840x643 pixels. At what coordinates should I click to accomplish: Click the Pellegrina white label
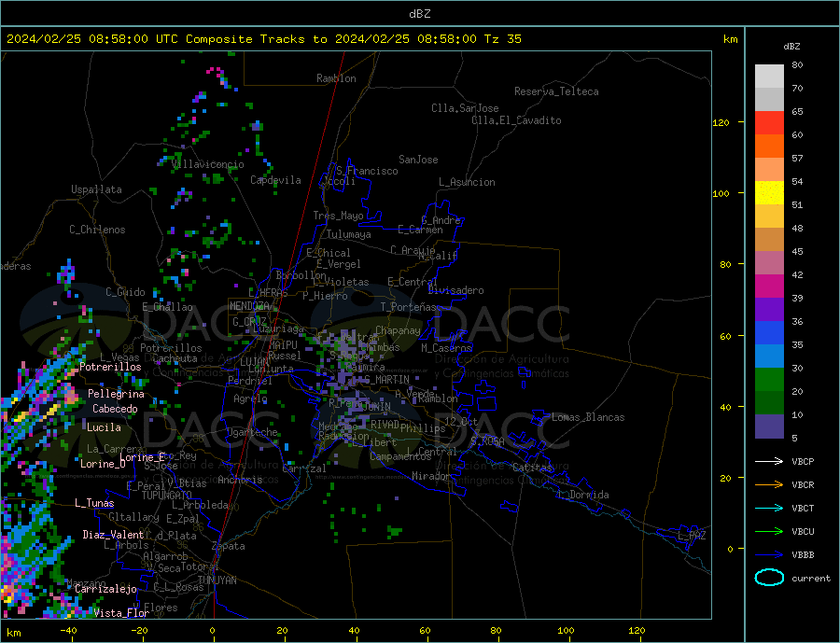click(x=117, y=393)
